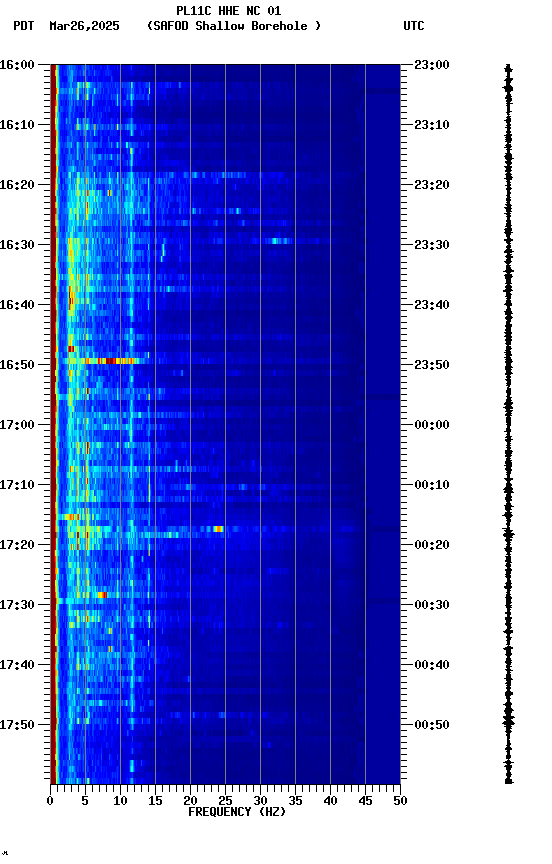Click the 23:10 UTC time label
This screenshot has width=552, height=864.
point(432,125)
